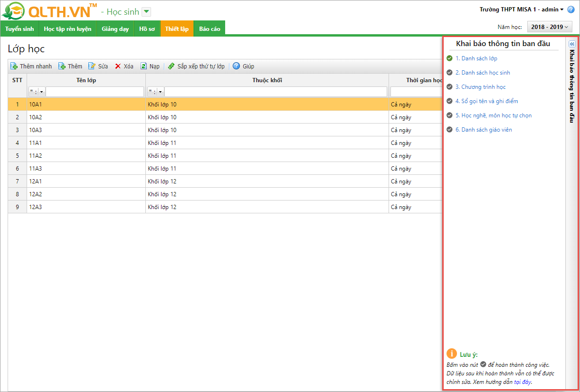Click the Sửa edit pencil icon
The image size is (580, 392).
pos(92,67)
